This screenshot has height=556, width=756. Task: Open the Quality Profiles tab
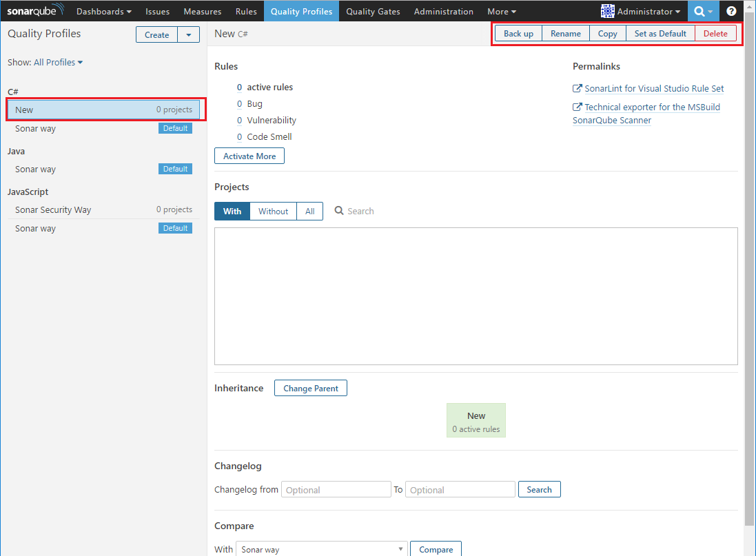pyautogui.click(x=301, y=11)
